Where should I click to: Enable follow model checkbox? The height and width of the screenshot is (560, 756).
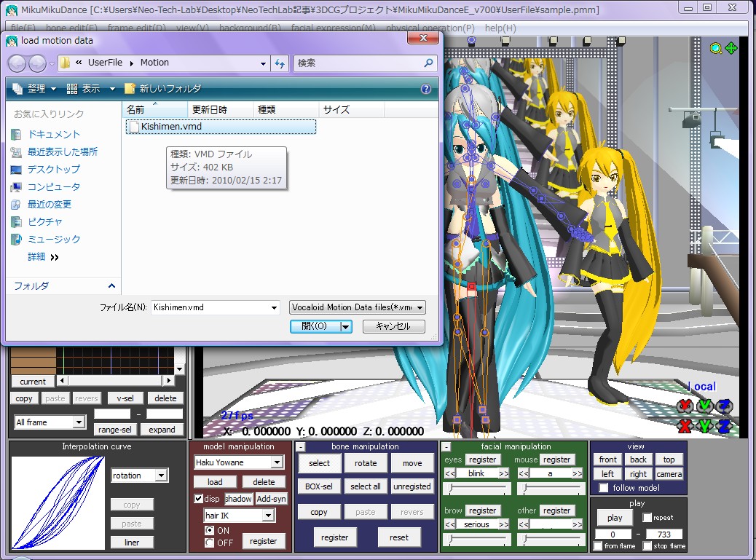(x=603, y=488)
